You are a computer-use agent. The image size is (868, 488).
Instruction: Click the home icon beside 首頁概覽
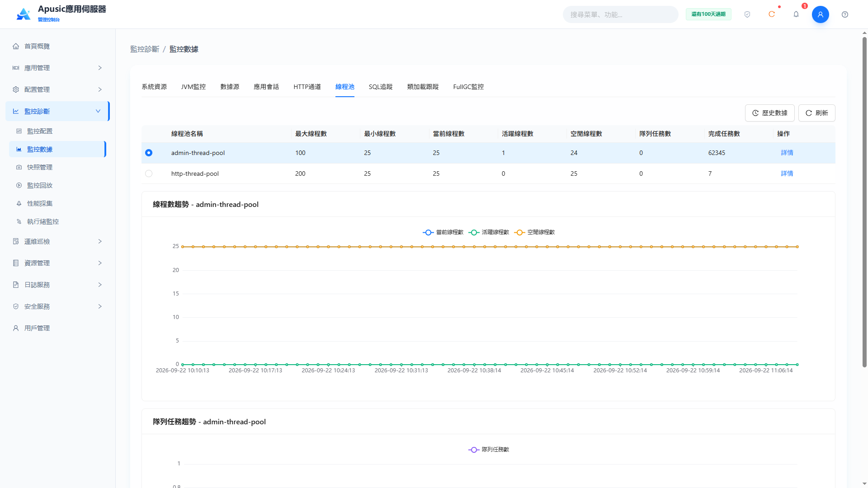tap(16, 46)
